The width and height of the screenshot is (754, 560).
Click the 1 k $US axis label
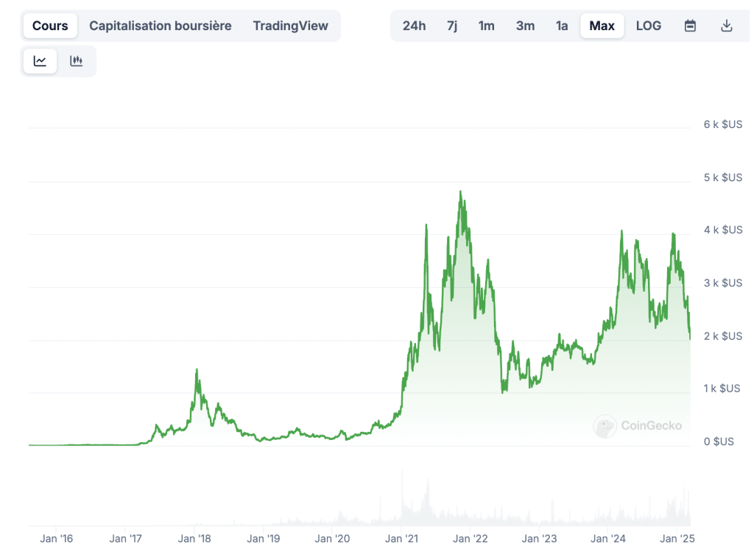pos(722,389)
